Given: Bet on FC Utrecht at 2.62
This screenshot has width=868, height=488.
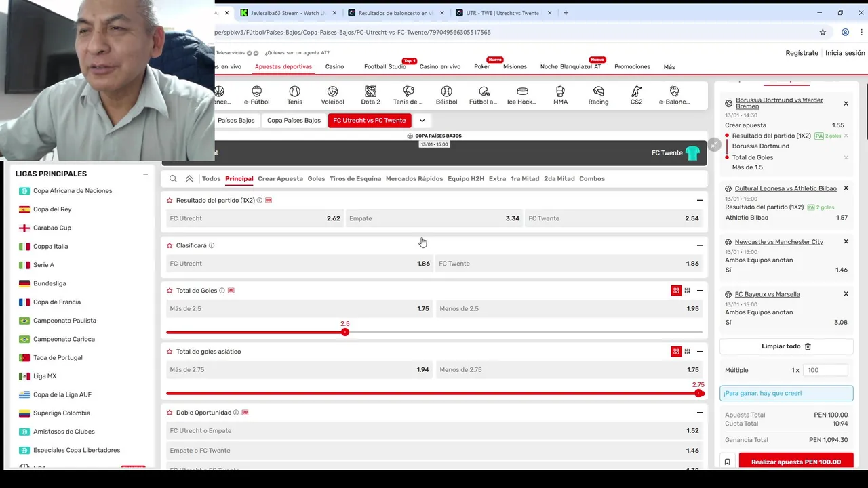Looking at the screenshot, I should click(254, 218).
